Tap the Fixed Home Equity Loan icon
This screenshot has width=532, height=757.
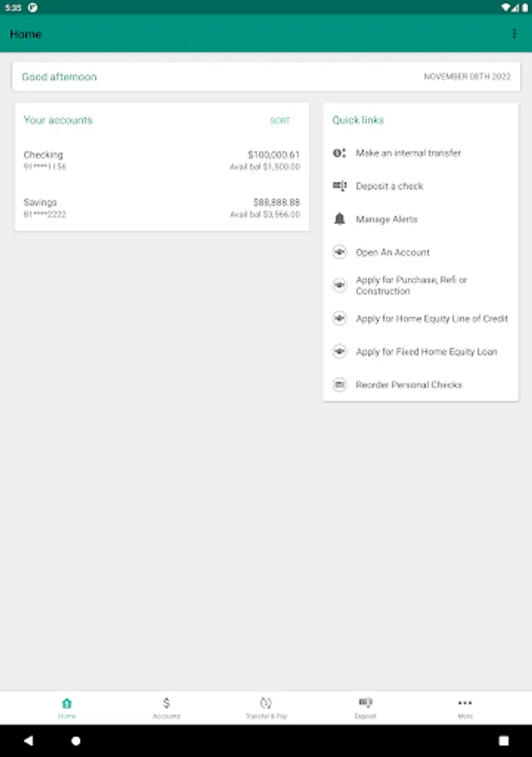point(340,352)
